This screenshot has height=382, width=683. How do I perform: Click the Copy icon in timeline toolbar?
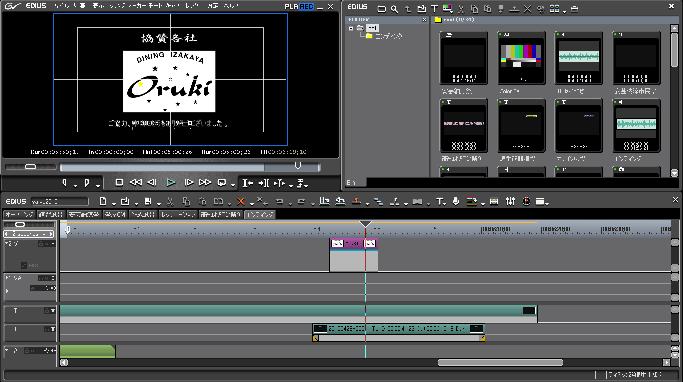point(186,201)
